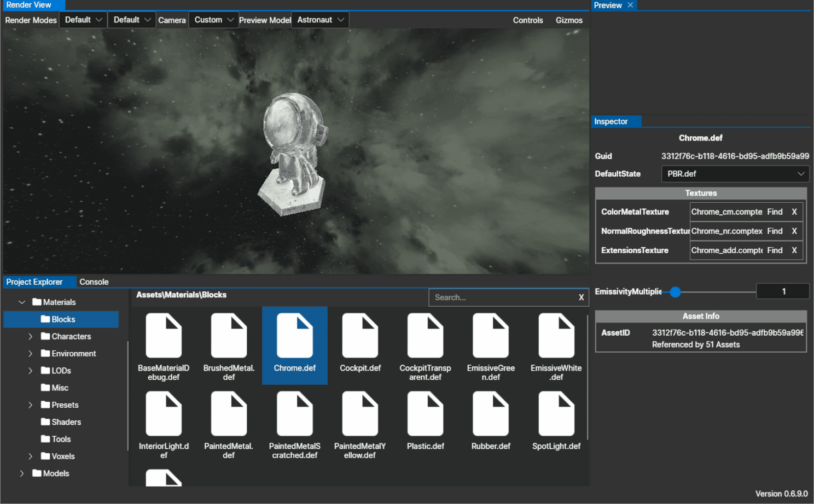Click the Chrome_cm.comptex texture field
The height and width of the screenshot is (504, 814).
[x=726, y=212]
